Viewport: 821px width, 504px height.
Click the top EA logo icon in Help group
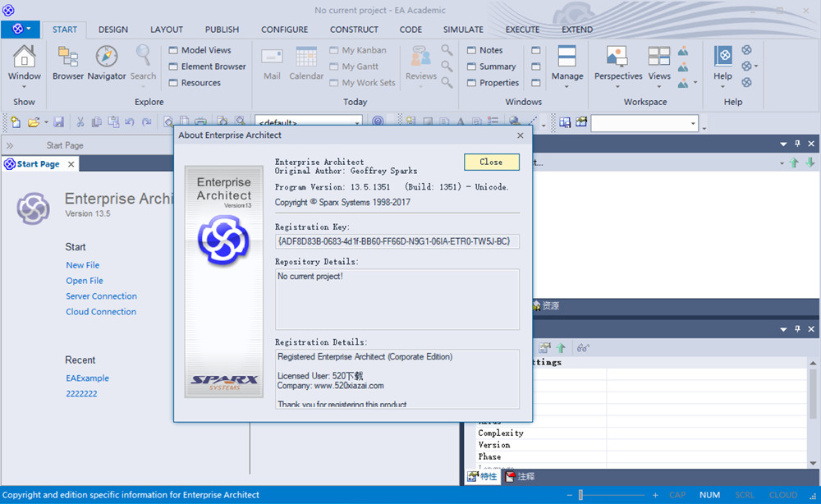point(746,50)
